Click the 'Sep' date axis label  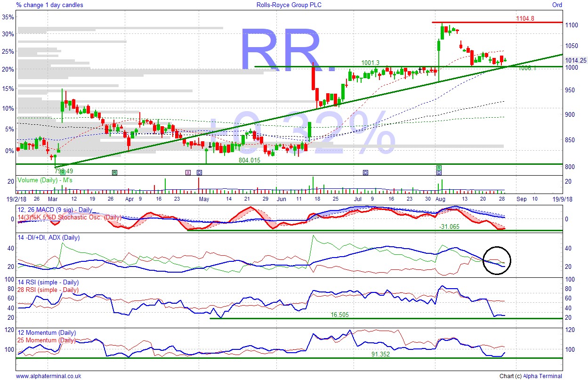click(521, 199)
